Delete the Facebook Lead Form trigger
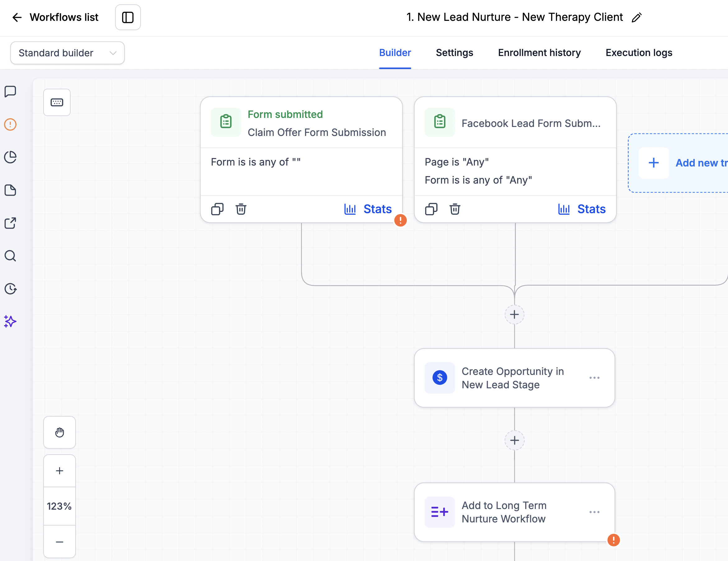Screen dimensions: 728x561 [455, 209]
